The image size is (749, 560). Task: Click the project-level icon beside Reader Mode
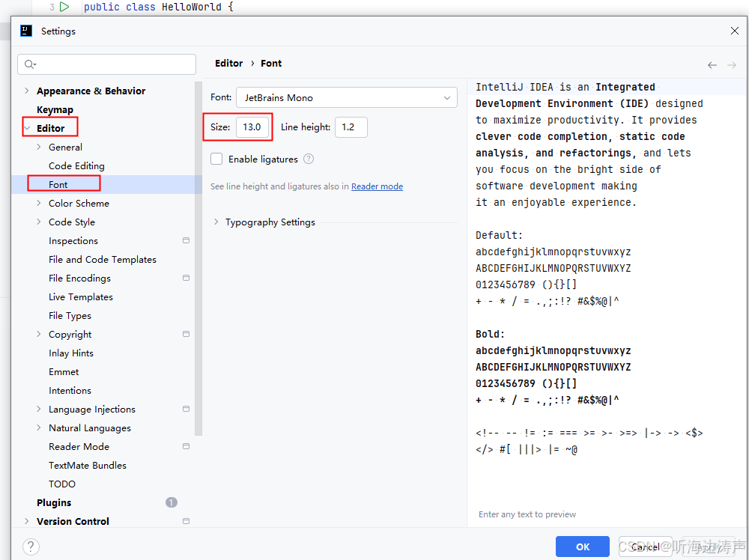187,446
